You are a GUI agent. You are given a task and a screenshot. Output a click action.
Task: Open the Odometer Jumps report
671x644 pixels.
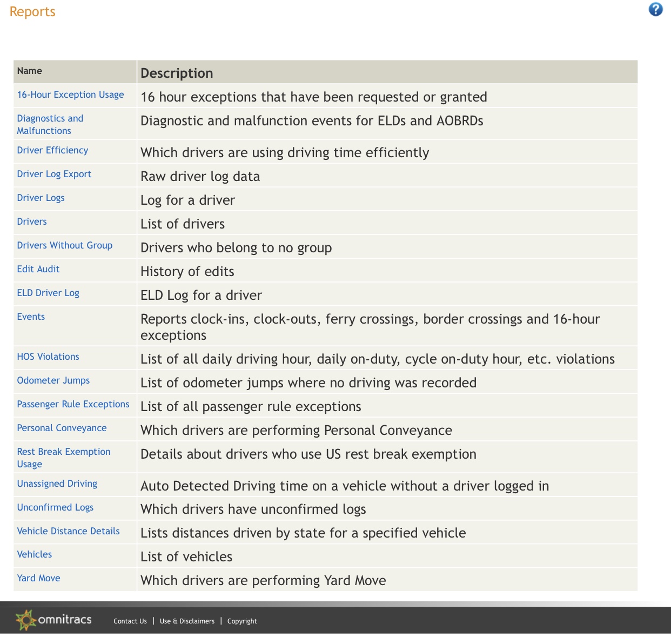53,380
